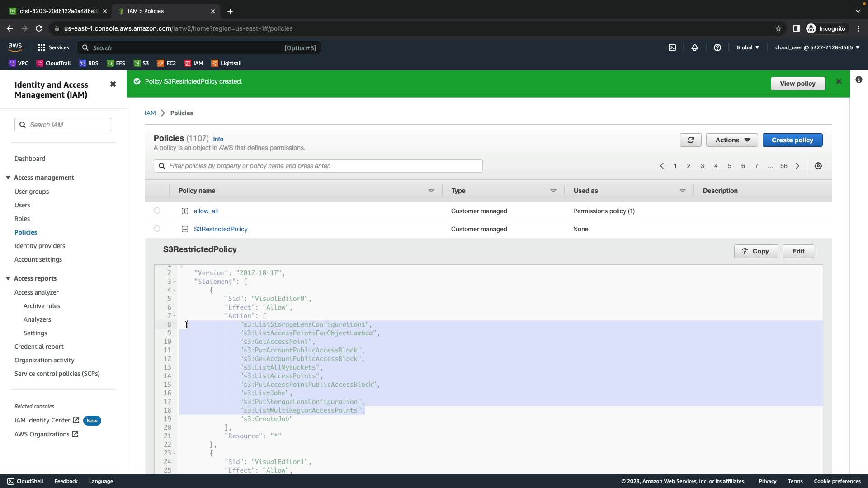Click the Create policy button
The width and height of the screenshot is (868, 488).
coord(792,140)
